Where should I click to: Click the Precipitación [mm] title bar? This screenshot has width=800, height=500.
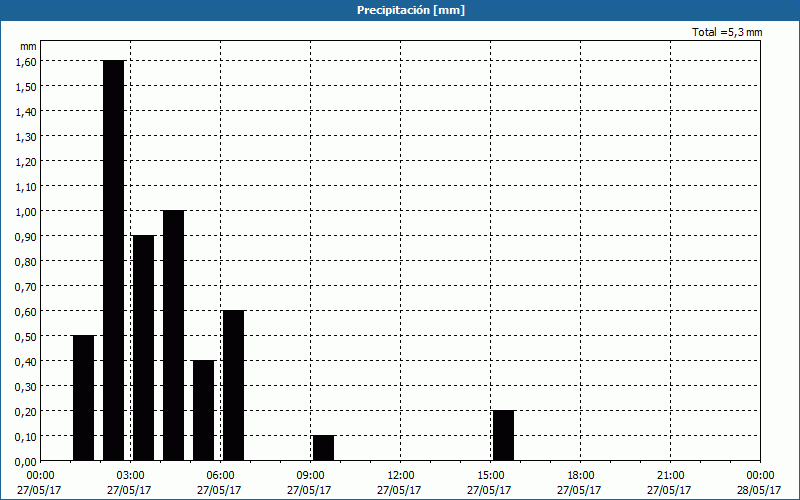point(400,10)
